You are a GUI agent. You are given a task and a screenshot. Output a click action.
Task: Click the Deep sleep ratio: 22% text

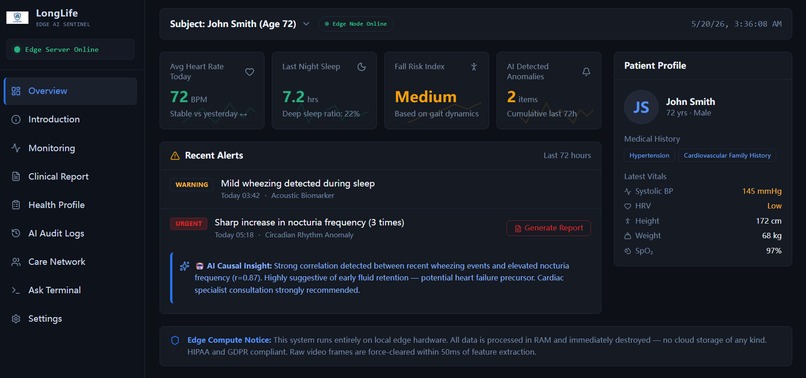[x=321, y=114]
